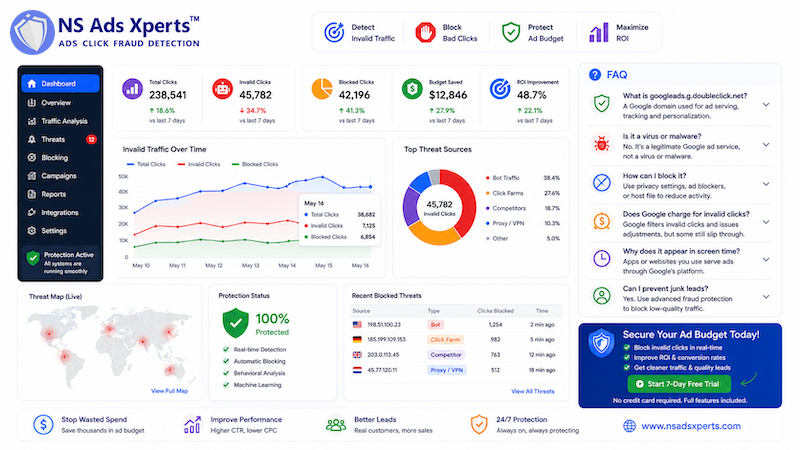This screenshot has width=800, height=450.
Task: Click the Better Leads people icon
Action: point(336,424)
